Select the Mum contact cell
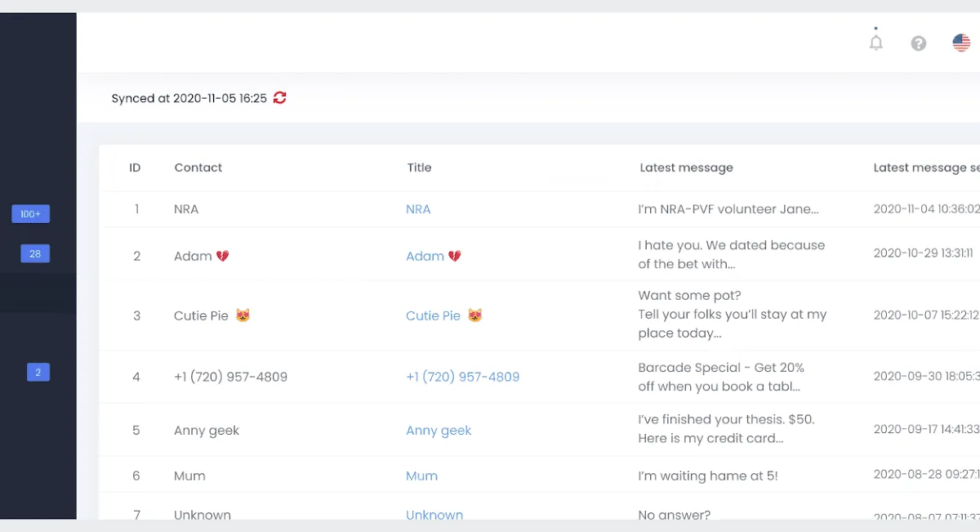This screenshot has height=532, width=980. coord(189,476)
